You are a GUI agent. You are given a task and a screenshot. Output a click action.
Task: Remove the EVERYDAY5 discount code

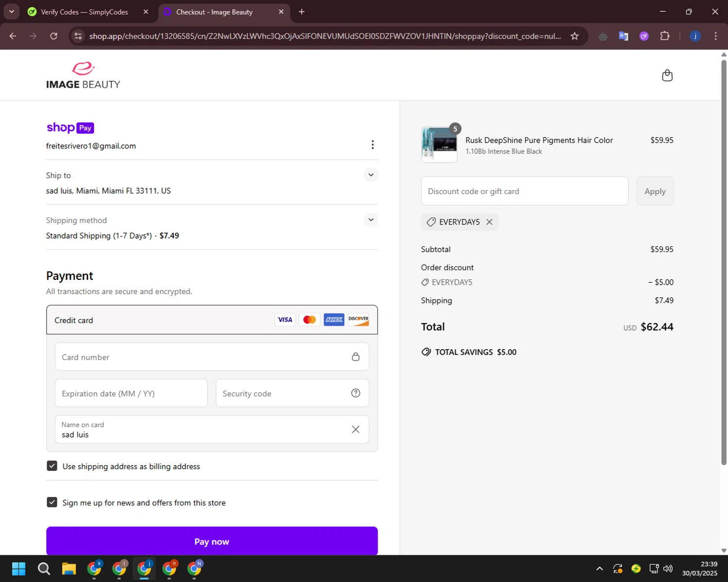[489, 222]
